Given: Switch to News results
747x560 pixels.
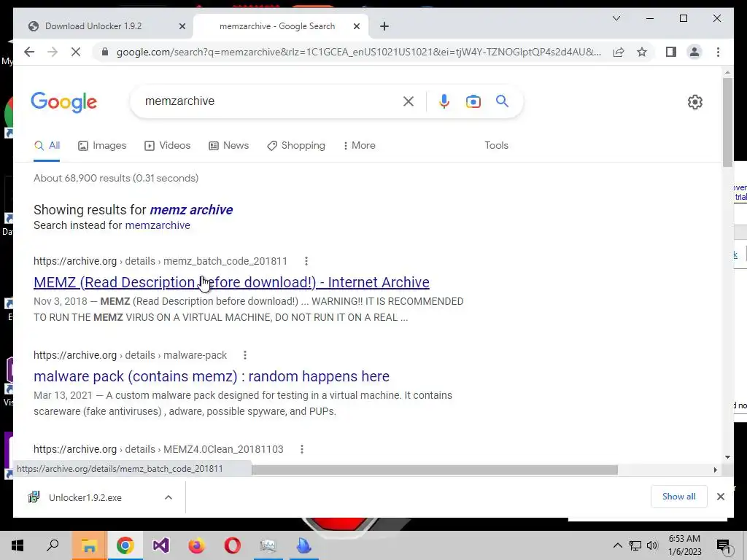Looking at the screenshot, I should click(x=228, y=145).
